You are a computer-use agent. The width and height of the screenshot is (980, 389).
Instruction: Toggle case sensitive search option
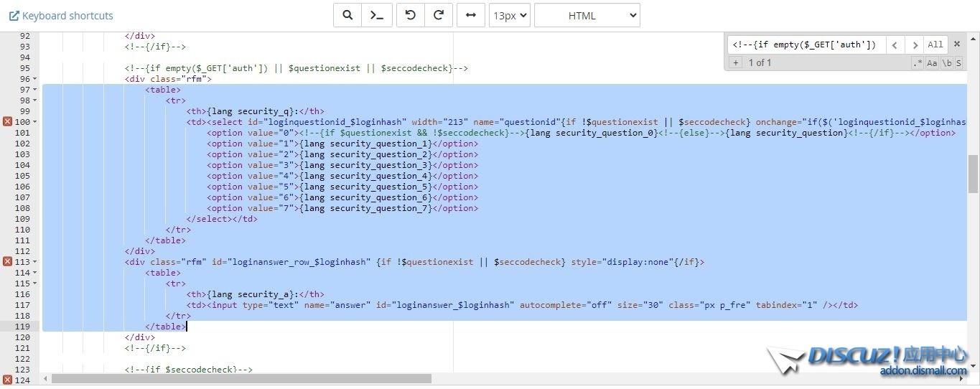pyautogui.click(x=932, y=63)
